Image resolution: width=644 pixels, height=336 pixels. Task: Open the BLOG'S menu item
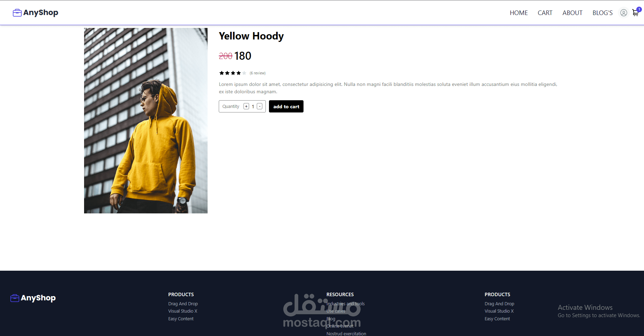click(602, 13)
